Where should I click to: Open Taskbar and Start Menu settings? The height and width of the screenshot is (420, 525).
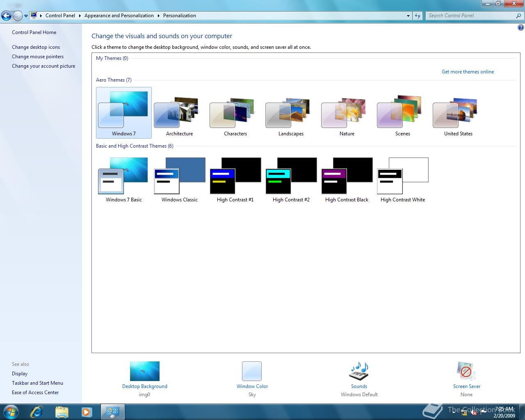point(37,383)
